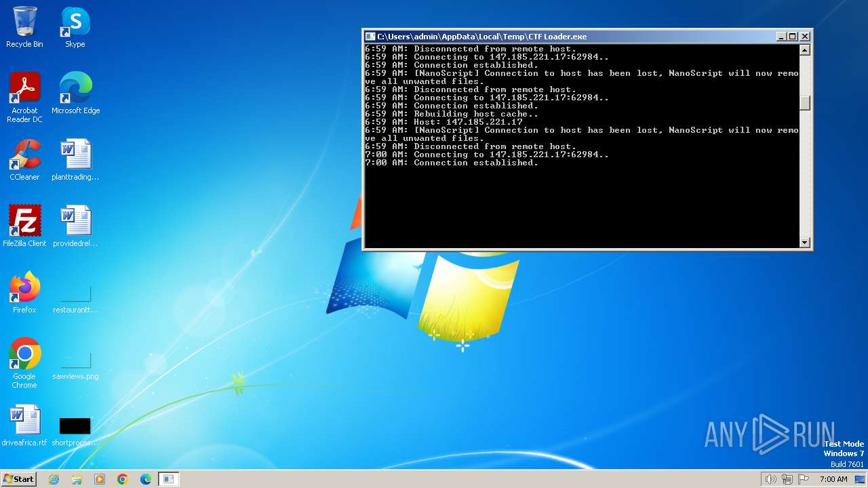Select the CTF Loader console taskbar item
The width and height of the screenshot is (868, 488).
168,479
